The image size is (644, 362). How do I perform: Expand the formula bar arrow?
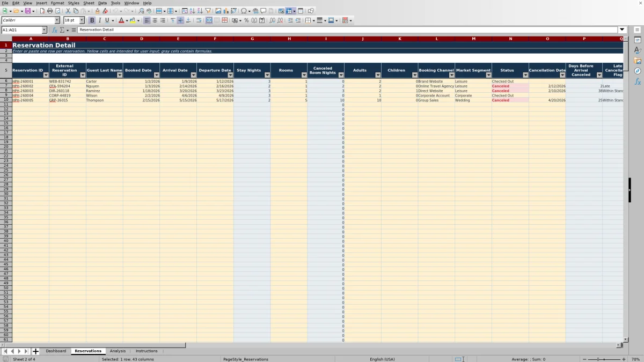pyautogui.click(x=622, y=30)
